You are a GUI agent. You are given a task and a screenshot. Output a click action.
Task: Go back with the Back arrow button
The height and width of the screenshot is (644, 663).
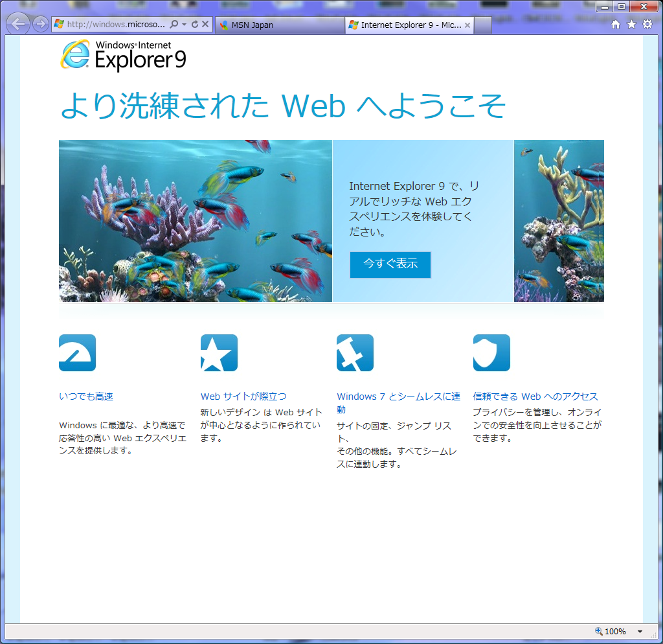click(18, 24)
